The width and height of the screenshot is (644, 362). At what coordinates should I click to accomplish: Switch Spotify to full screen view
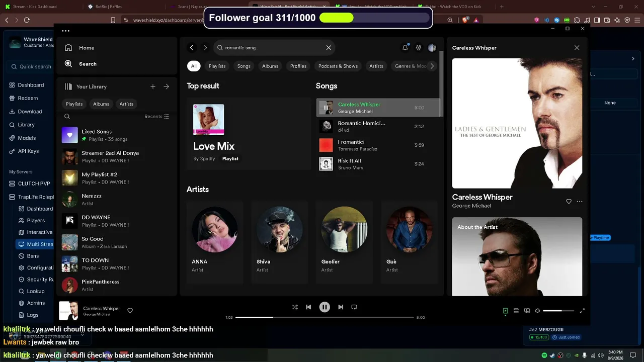tap(582, 311)
